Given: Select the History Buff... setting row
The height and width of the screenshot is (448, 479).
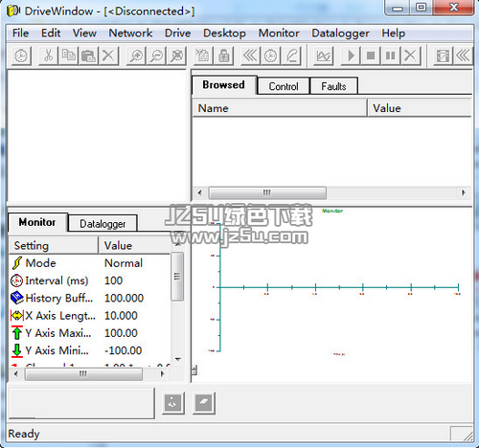Looking at the screenshot, I should [90, 298].
